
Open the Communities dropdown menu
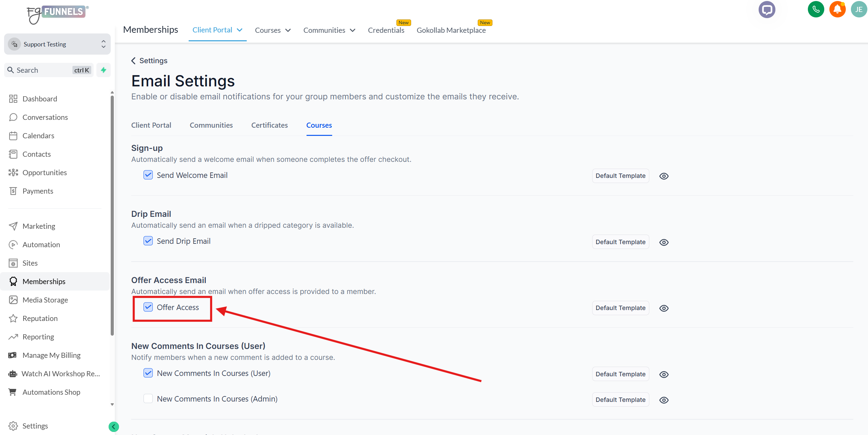pos(329,30)
